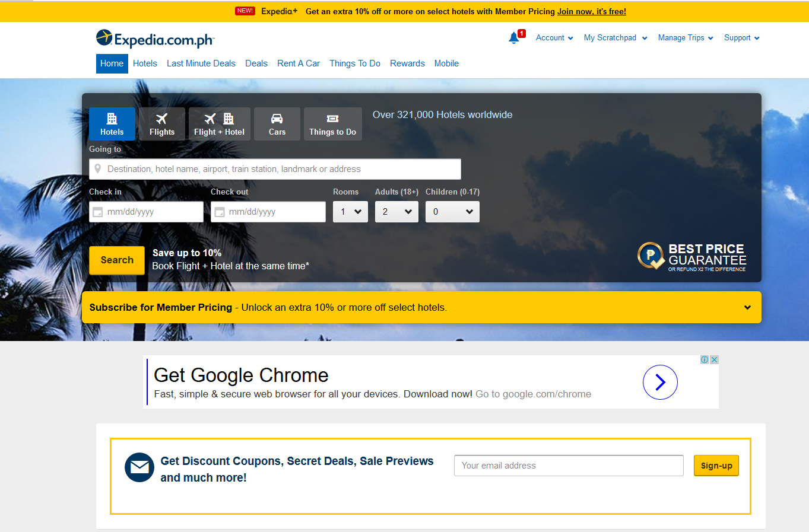Open the My Scratchpad dropdown

point(616,38)
